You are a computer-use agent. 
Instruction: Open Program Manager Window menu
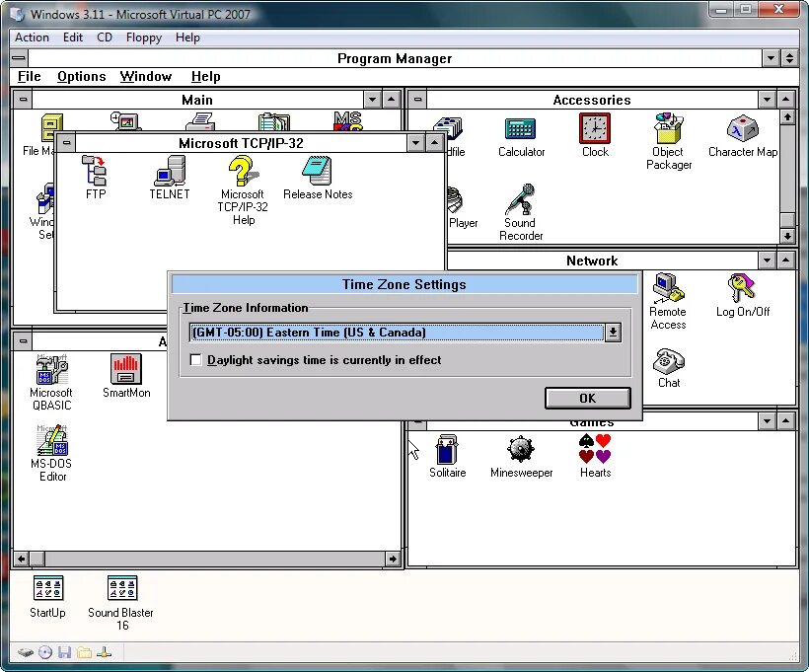[145, 76]
